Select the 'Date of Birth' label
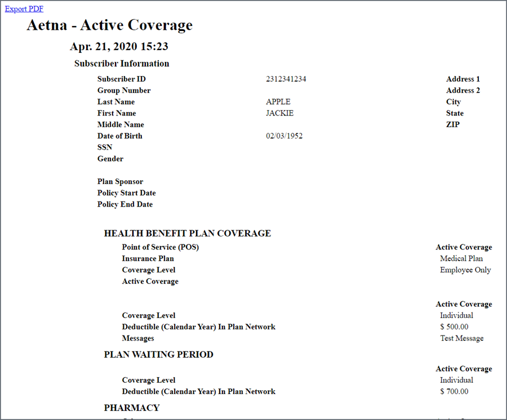 click(x=119, y=136)
